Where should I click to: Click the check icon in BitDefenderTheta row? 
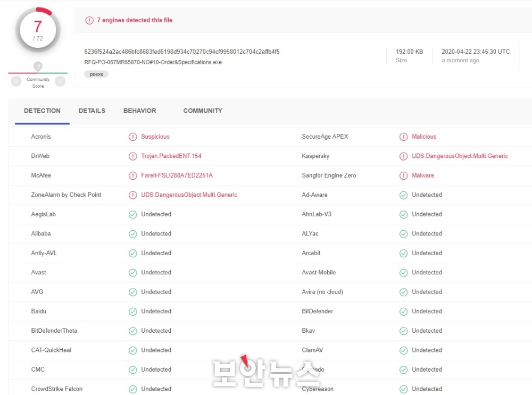[132, 331]
